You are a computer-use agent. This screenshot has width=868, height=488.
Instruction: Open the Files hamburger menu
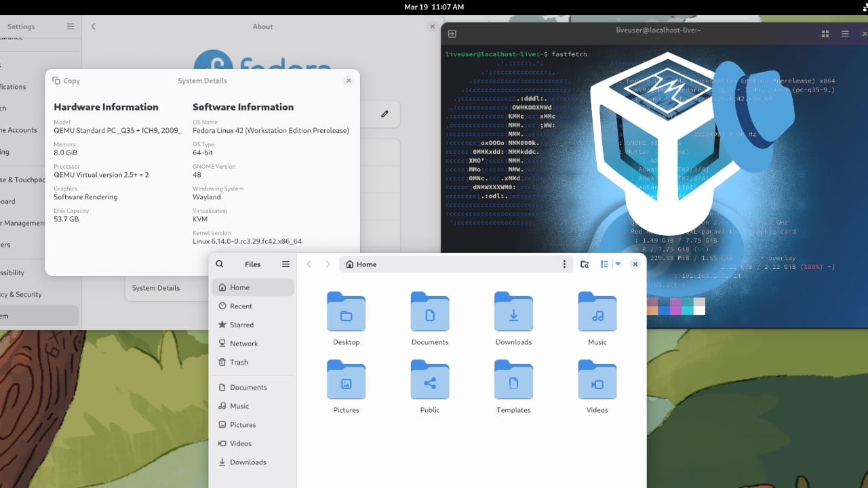tap(285, 264)
